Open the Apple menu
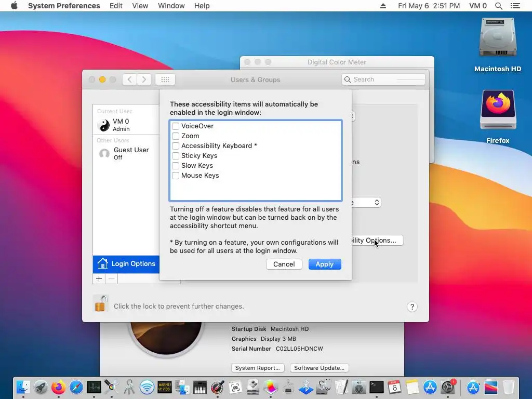The width and height of the screenshot is (532, 399). coord(14,6)
